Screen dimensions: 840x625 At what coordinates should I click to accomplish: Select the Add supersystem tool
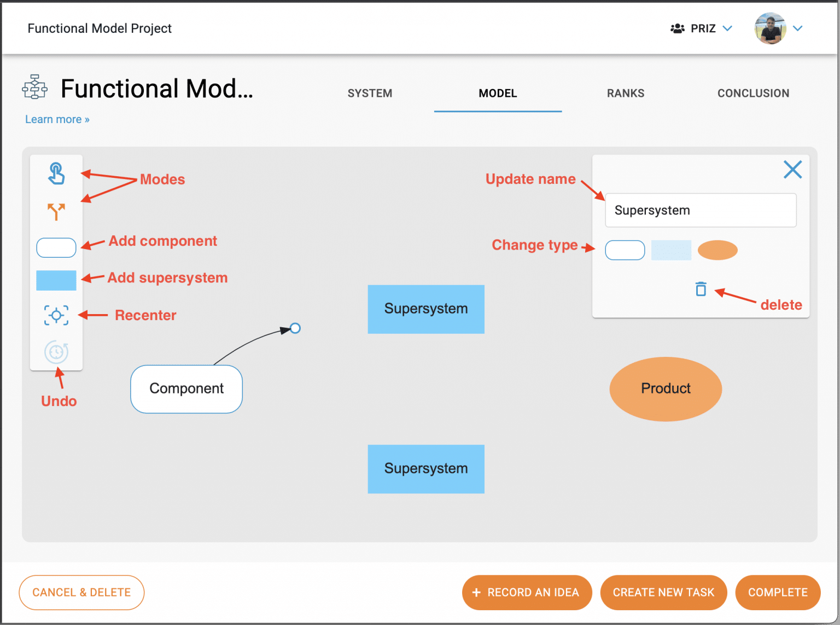(56, 280)
